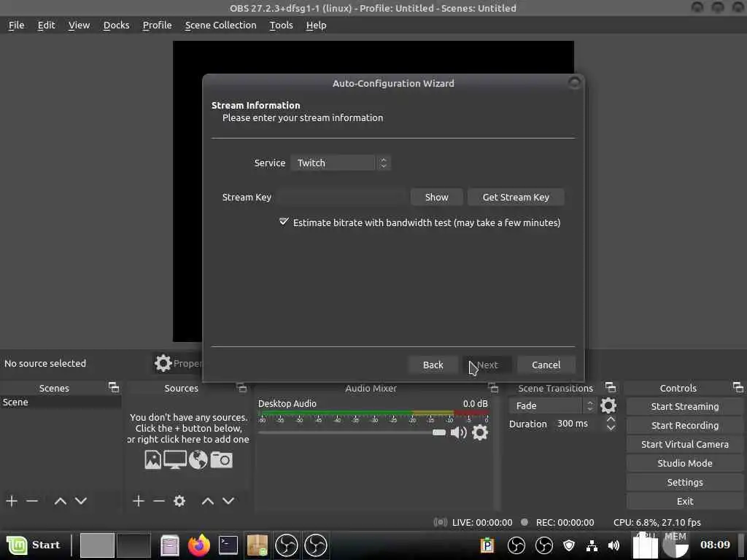Viewport: 747px width, 560px height.
Task: Click Next in the wizard
Action: 487,365
